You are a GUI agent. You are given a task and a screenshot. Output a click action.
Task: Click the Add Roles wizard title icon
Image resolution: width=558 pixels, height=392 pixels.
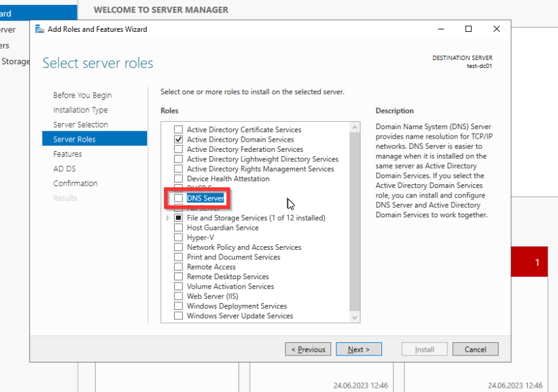click(40, 29)
